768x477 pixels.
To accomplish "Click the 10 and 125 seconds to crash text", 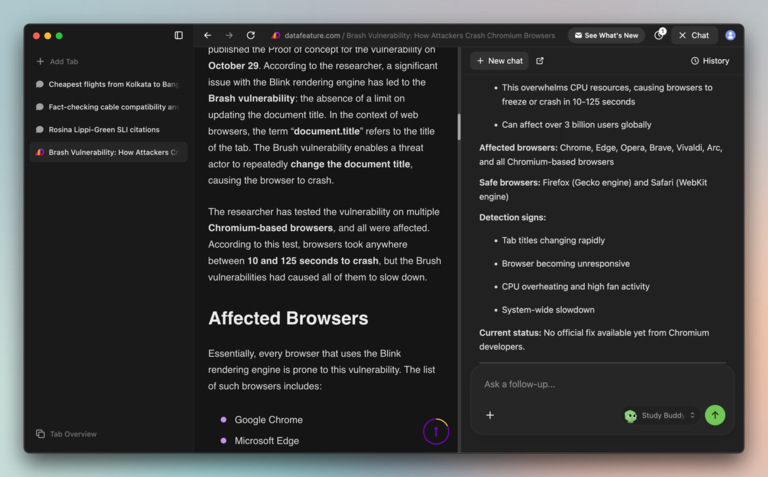I will point(312,261).
